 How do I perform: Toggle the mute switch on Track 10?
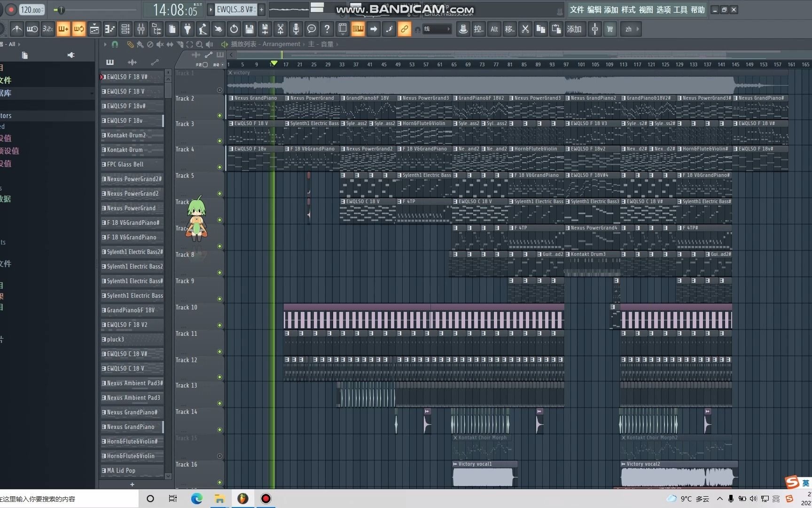coord(219,325)
